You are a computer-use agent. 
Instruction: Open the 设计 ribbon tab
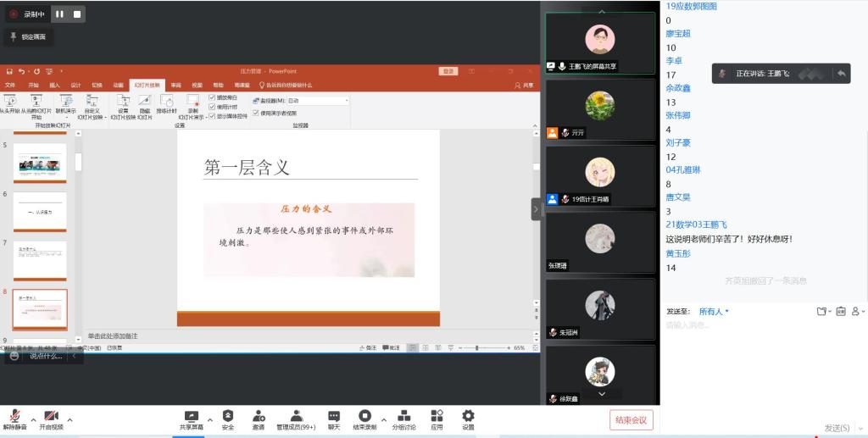pos(75,85)
